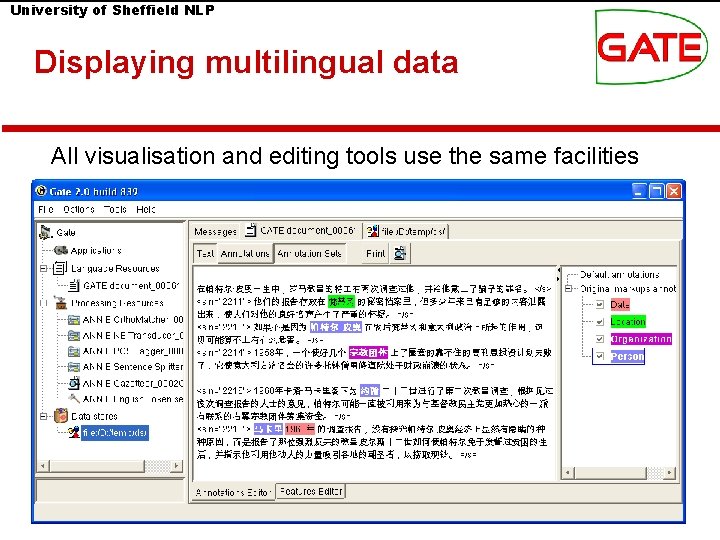This screenshot has width=720, height=540.
Task: Collapse the Language Resources node
Action: (44, 268)
